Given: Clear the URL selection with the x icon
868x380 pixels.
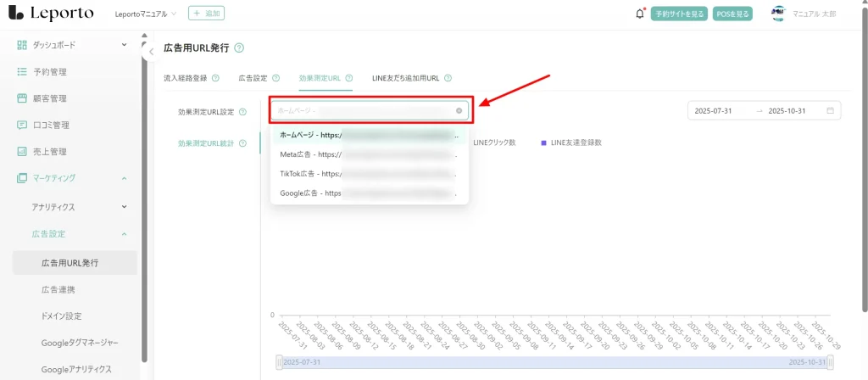Looking at the screenshot, I should (x=459, y=110).
